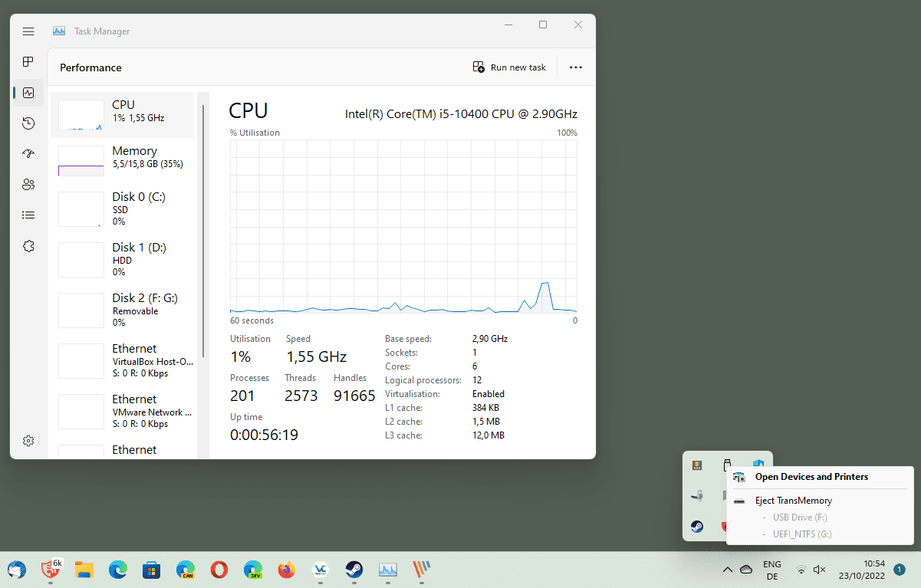Switch to Task Manager taskbar icon

tap(388, 570)
